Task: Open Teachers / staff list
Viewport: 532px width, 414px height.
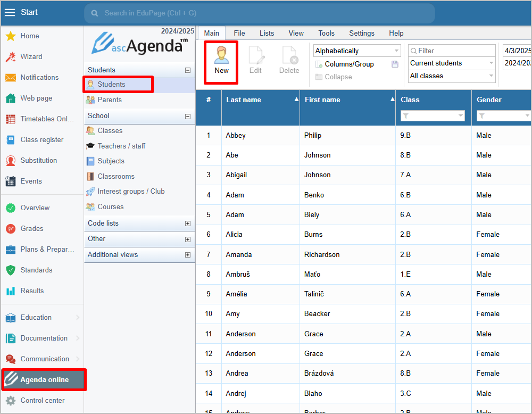Action: 121,146
